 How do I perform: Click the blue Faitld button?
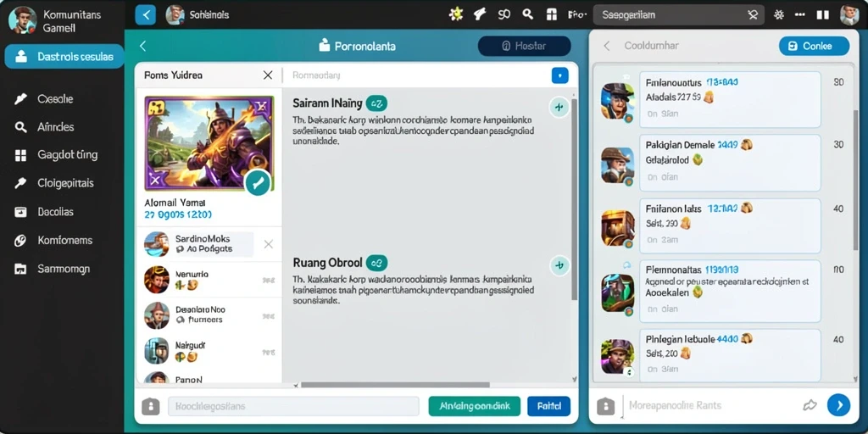coord(548,406)
